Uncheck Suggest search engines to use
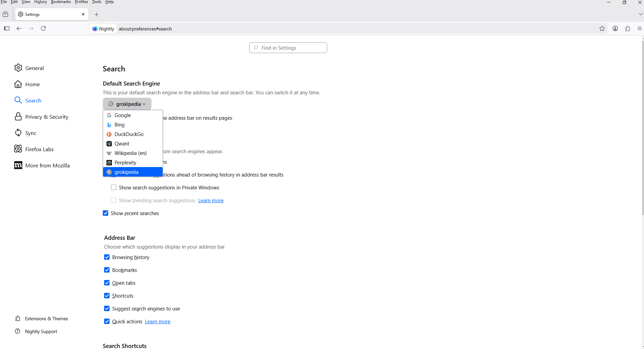 [107, 308]
